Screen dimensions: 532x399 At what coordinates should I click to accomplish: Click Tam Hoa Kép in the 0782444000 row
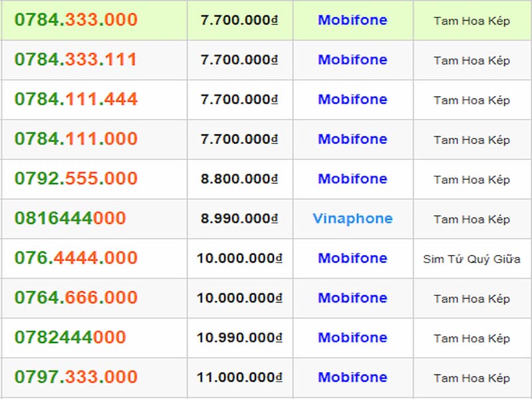[x=471, y=338]
